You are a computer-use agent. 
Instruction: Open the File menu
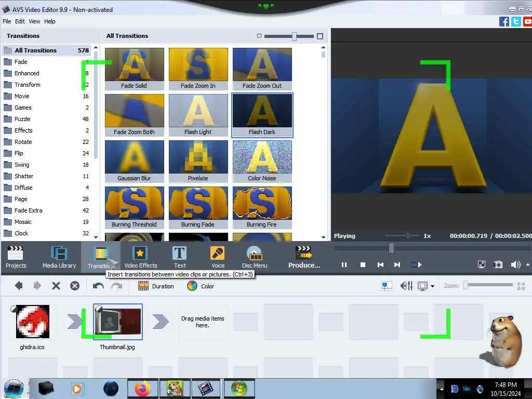point(7,21)
